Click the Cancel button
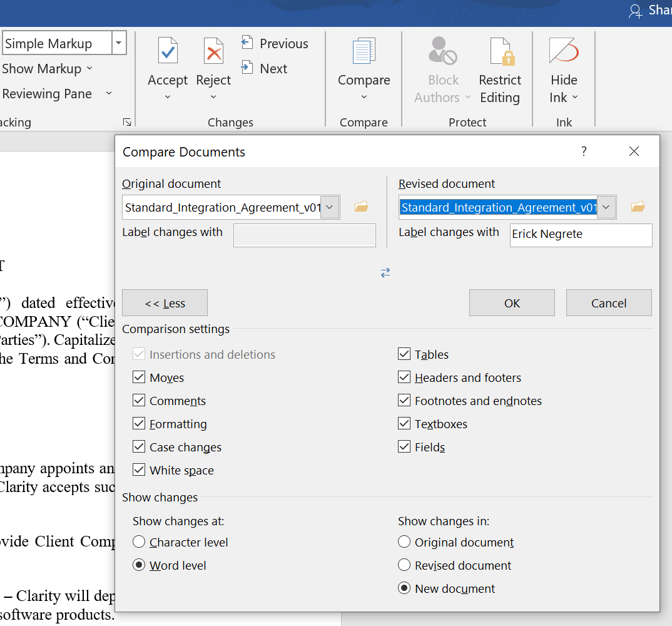 coord(609,303)
